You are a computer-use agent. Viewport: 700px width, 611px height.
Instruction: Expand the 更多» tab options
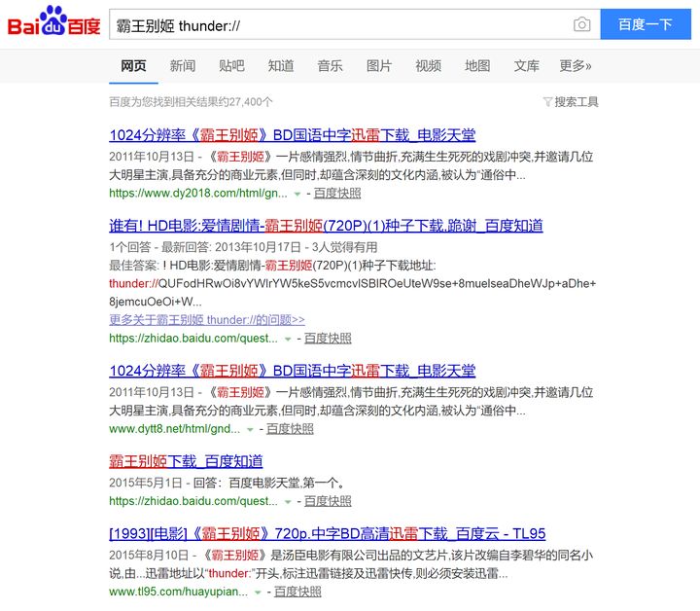(x=576, y=65)
